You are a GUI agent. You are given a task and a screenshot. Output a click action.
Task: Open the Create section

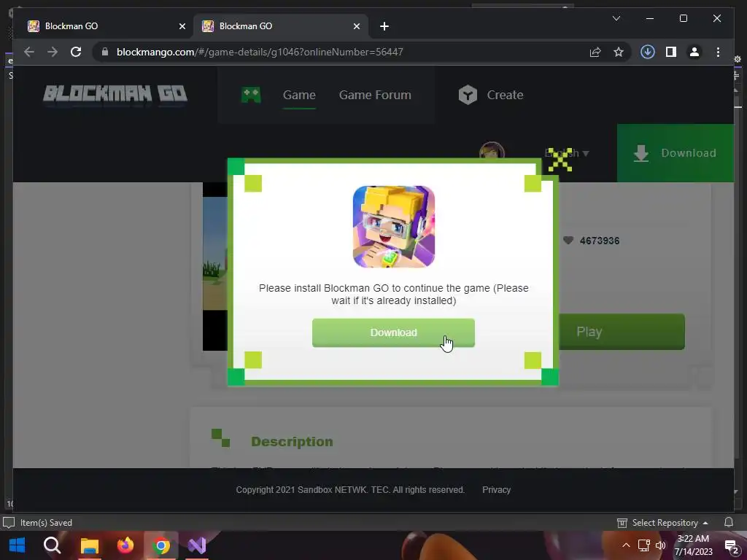[x=505, y=95]
